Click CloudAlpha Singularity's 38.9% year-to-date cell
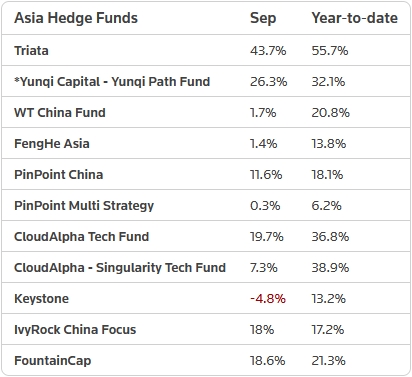 coord(330,268)
